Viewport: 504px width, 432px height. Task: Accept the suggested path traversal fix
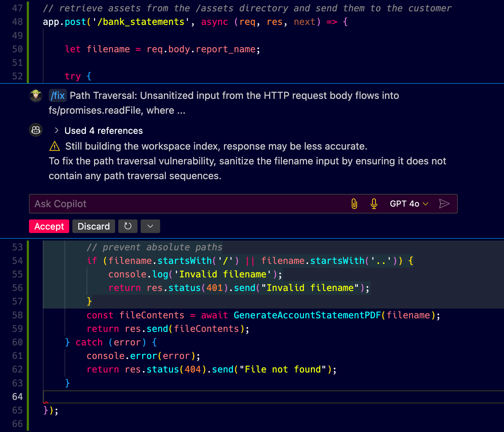[x=49, y=226]
